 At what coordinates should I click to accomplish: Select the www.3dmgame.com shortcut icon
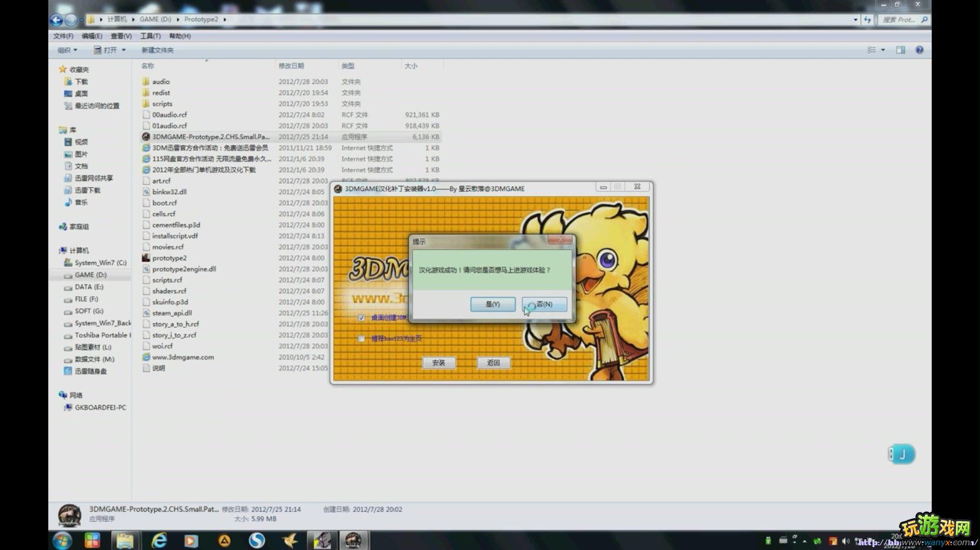point(146,357)
